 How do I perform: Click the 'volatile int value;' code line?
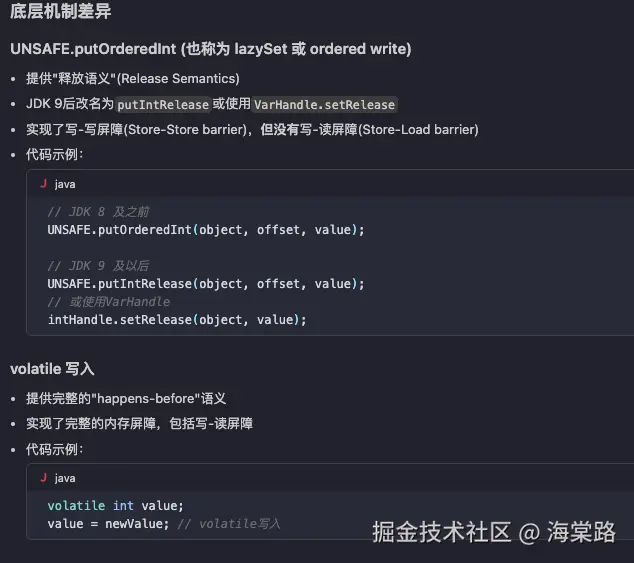click(x=115, y=506)
